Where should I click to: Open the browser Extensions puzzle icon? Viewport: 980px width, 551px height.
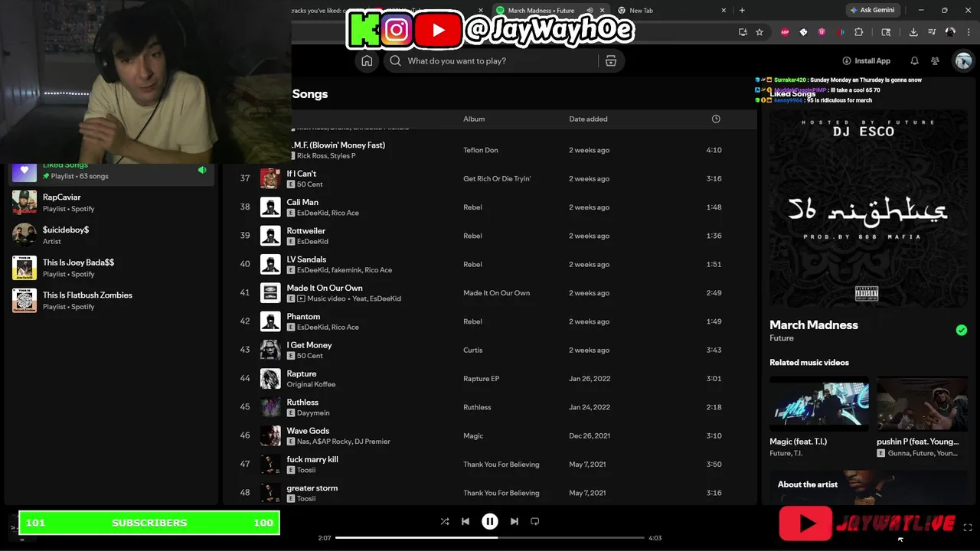858,32
